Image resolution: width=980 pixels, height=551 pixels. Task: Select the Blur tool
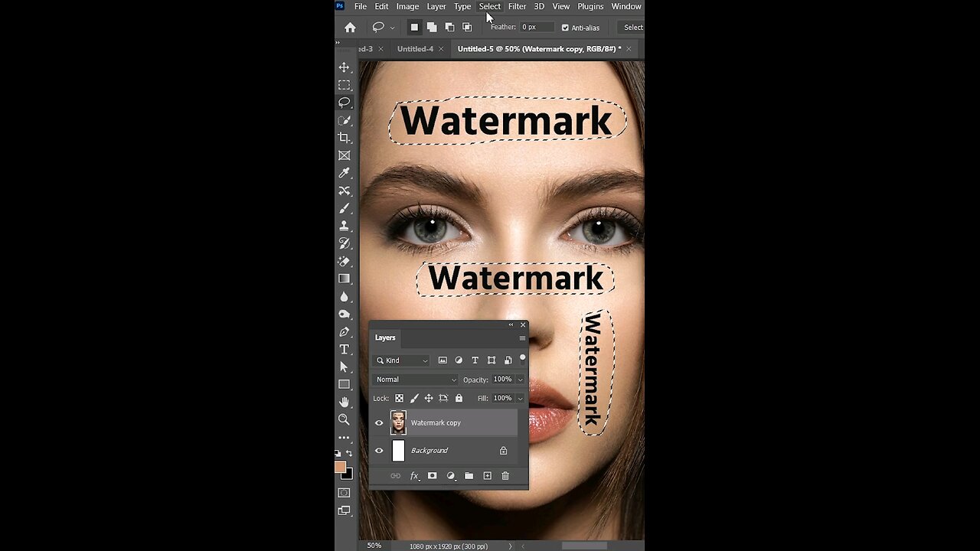point(345,296)
